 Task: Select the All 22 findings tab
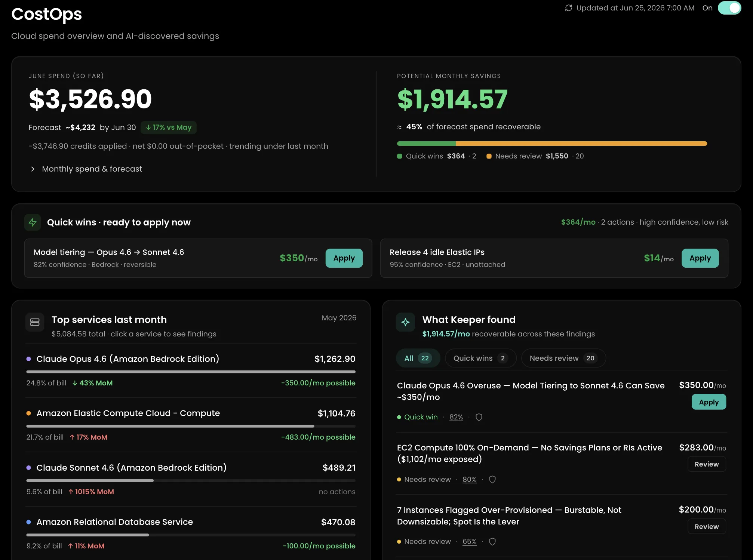tap(418, 358)
